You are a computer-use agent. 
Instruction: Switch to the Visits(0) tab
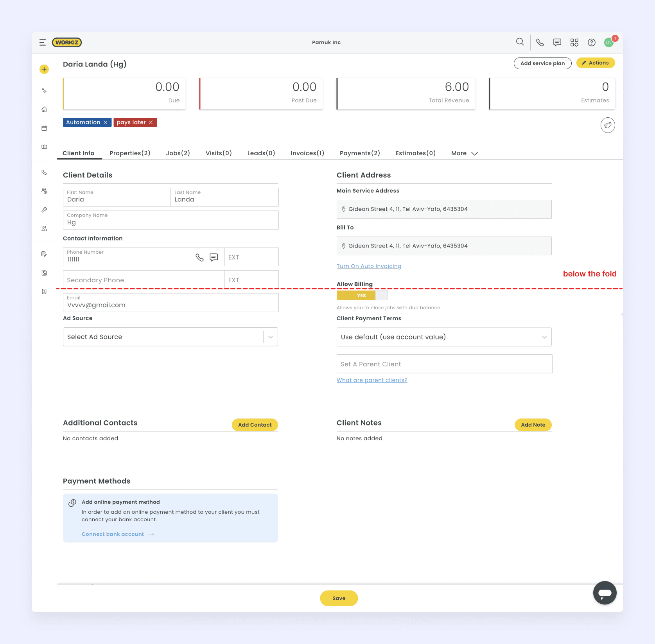(219, 153)
